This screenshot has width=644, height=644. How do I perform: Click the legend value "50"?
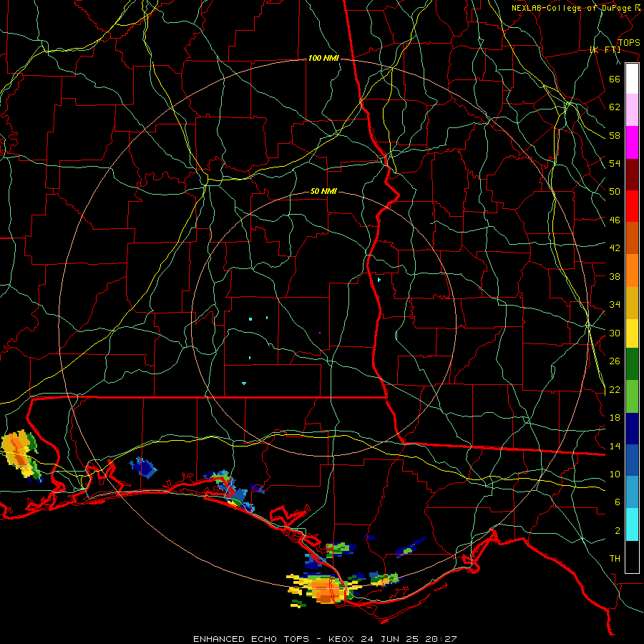click(x=615, y=192)
